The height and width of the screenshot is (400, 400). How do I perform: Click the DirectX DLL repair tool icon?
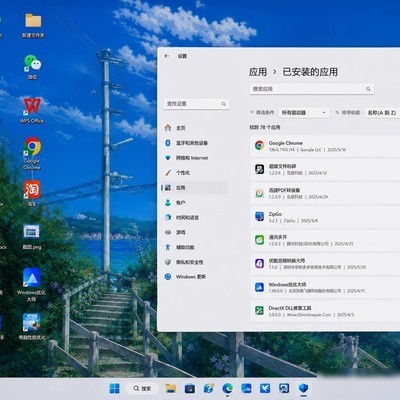pos(259,311)
